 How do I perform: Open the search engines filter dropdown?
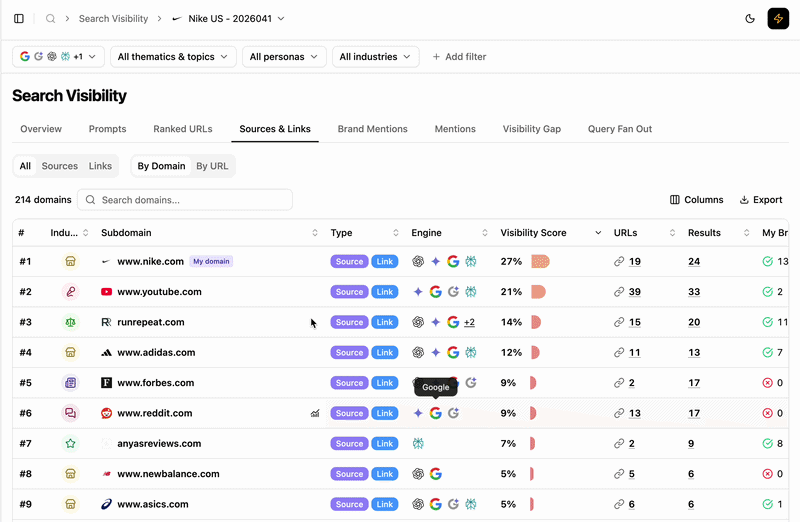tap(58, 57)
